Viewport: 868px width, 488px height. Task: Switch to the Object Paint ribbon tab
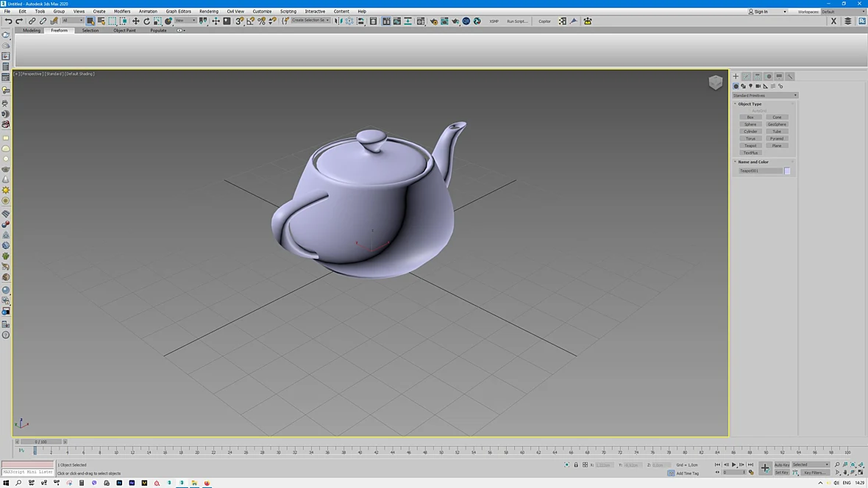tap(124, 30)
